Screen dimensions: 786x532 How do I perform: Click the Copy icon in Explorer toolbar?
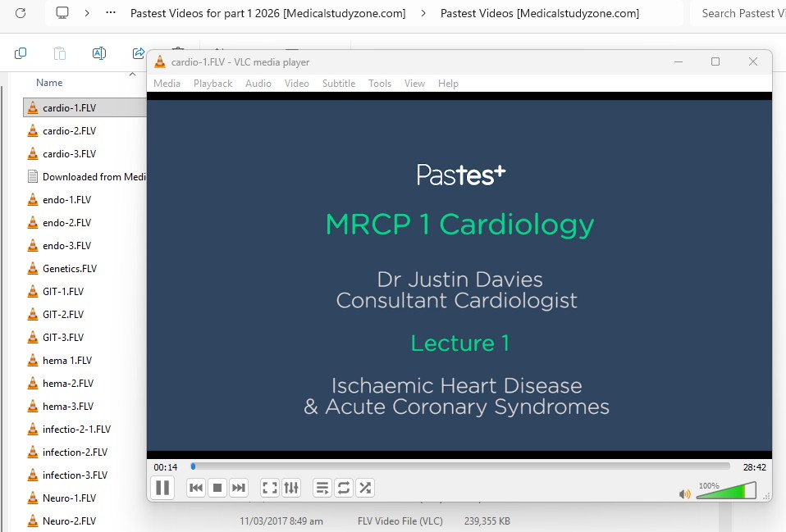click(x=21, y=53)
